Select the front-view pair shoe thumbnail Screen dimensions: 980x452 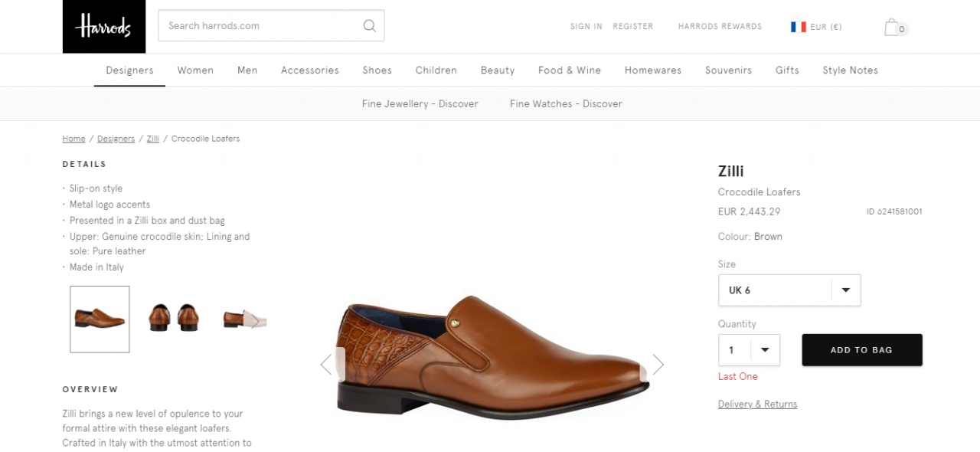click(x=174, y=317)
